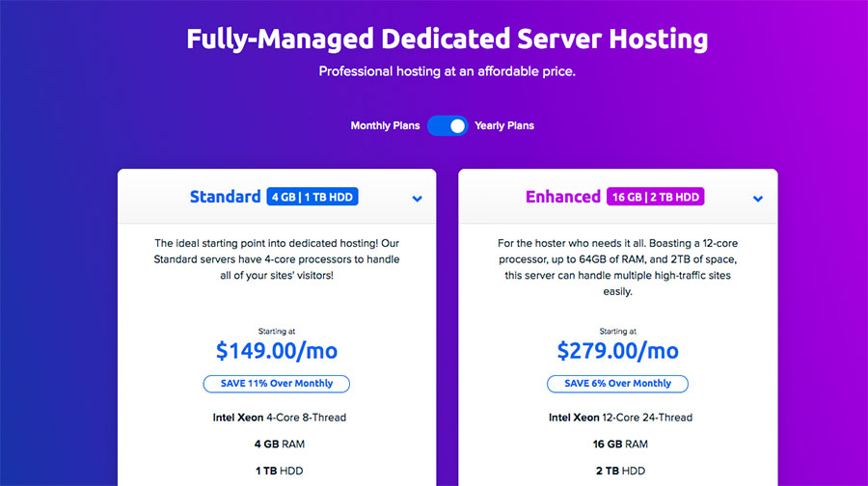Select the Yearly Plans label
Viewport: 868px width, 486px height.
point(504,125)
